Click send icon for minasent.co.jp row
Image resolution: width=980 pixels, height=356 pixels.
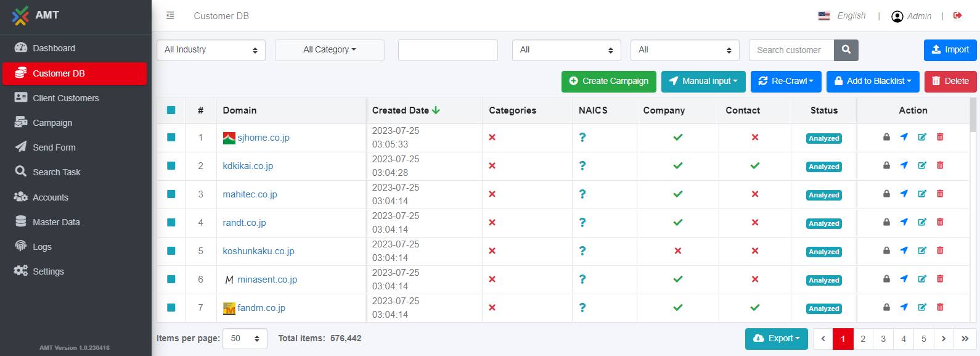(904, 279)
